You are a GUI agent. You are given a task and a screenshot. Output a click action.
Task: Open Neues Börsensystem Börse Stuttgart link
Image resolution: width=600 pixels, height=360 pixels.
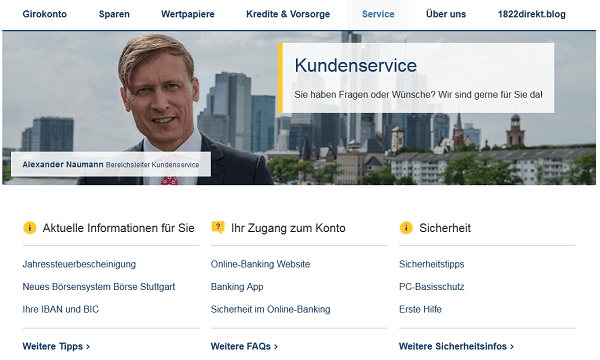(x=99, y=287)
